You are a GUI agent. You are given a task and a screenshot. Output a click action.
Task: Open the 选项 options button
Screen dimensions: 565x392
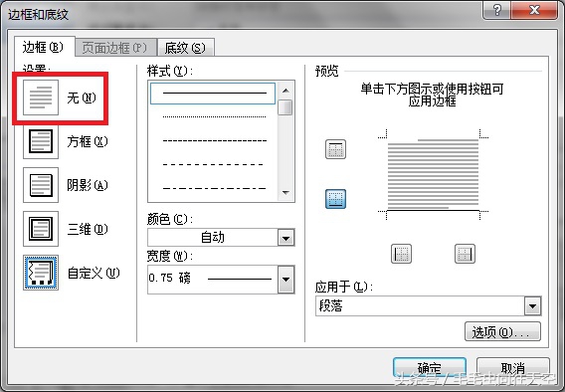tap(502, 331)
